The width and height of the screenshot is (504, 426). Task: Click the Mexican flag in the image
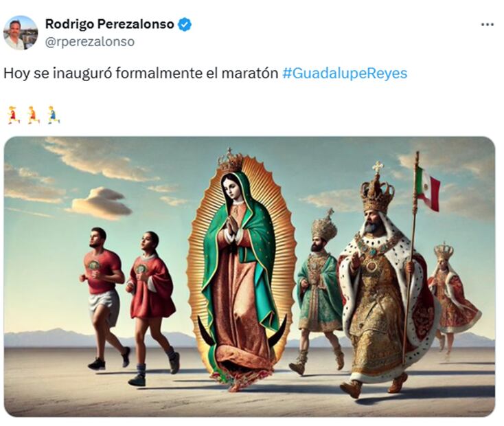tap(428, 189)
